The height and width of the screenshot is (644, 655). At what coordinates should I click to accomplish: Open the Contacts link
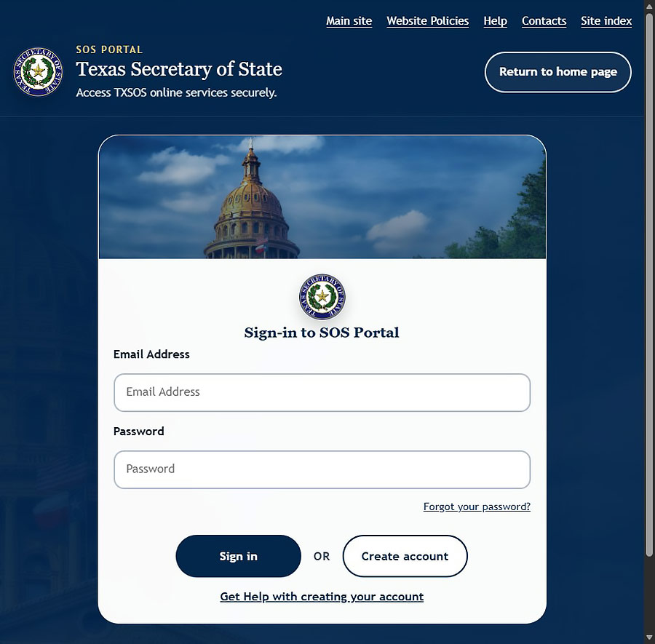(x=544, y=21)
